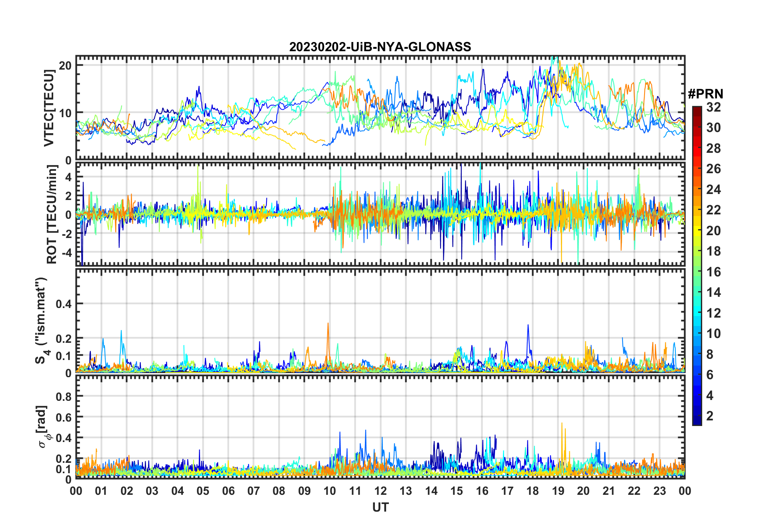Select the #PRN colorbar tick label 16

click(x=713, y=272)
